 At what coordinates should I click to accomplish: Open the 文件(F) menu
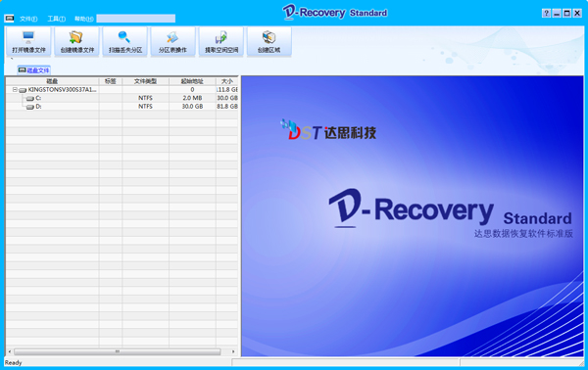click(28, 19)
